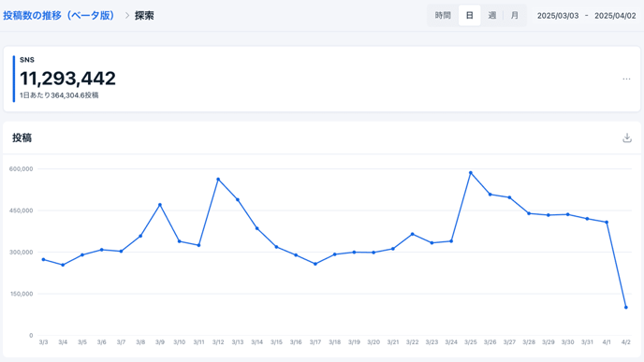Viewport: 644px width, 362px height.
Task: Click the breadcrumb chevron separator arrow
Action: [127, 16]
